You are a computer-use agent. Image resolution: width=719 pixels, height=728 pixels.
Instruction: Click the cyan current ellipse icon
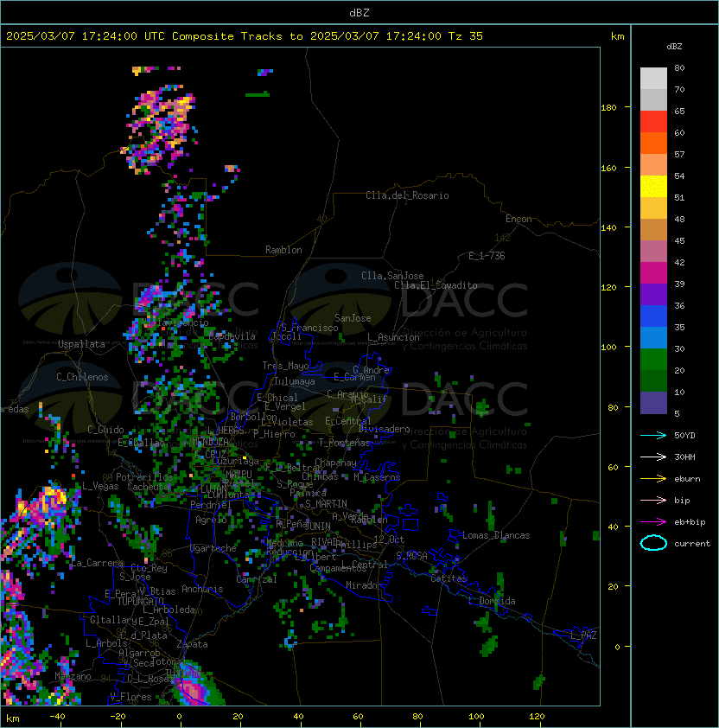tap(653, 543)
